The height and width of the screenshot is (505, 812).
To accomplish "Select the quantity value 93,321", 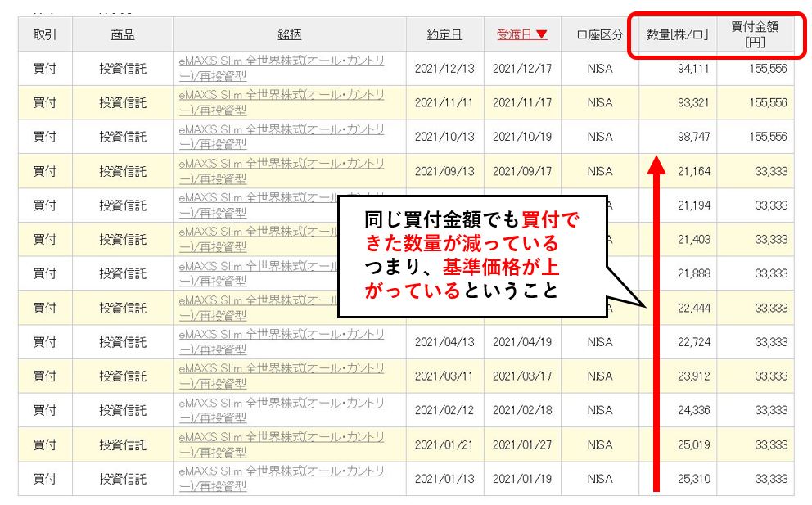I will click(x=693, y=102).
